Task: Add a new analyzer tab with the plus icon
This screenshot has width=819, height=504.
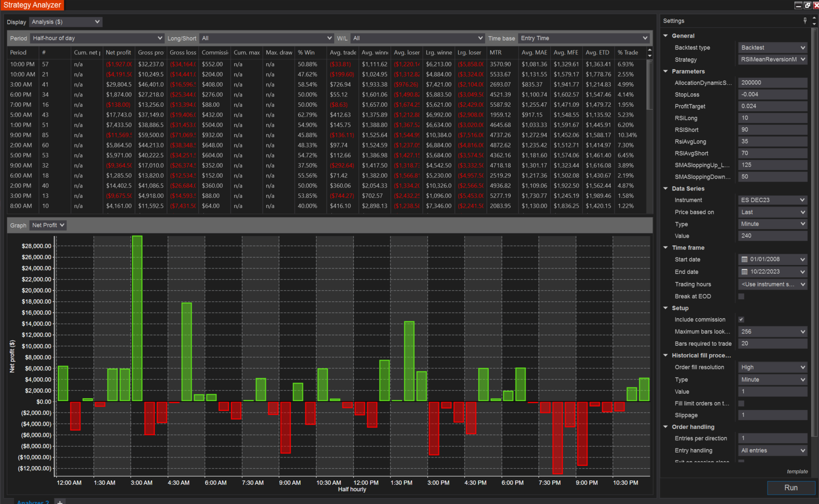Action: click(60, 502)
